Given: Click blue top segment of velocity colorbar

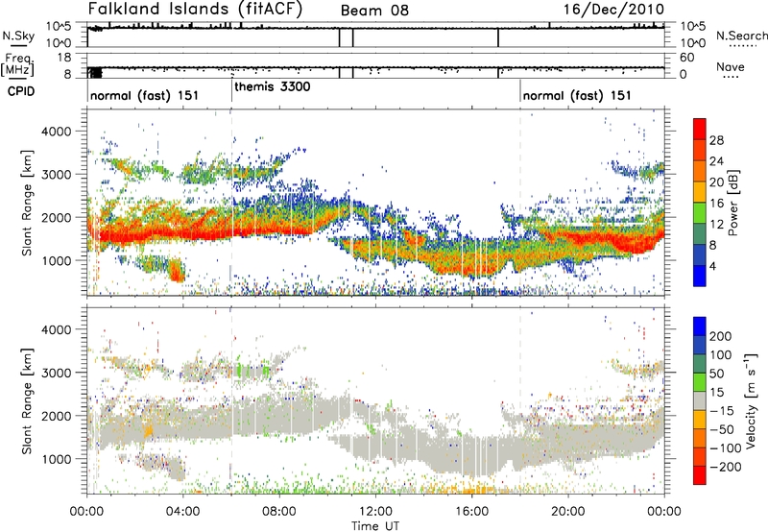Looking at the screenshot, I should pos(700,326).
